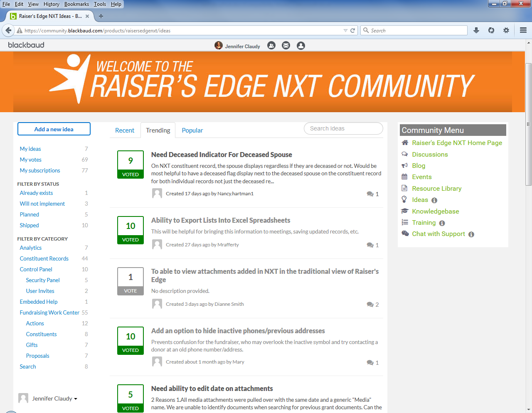Click the info icon next to Training
Screen dimensions: 532x413
click(442, 223)
